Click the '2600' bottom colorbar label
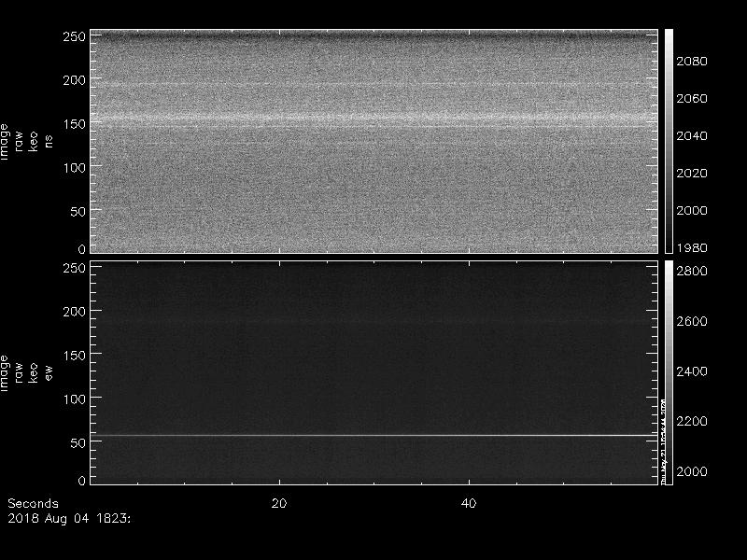 coord(692,321)
